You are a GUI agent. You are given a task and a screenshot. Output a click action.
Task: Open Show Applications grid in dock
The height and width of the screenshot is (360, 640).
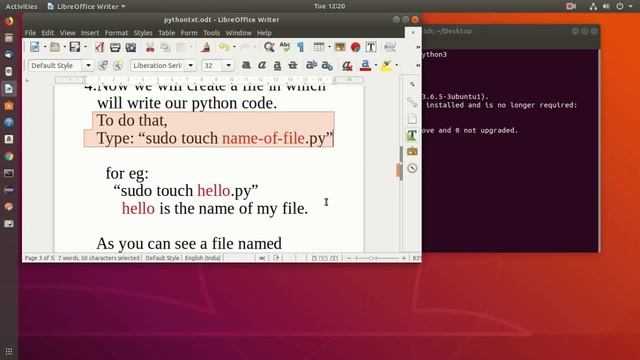9,351
